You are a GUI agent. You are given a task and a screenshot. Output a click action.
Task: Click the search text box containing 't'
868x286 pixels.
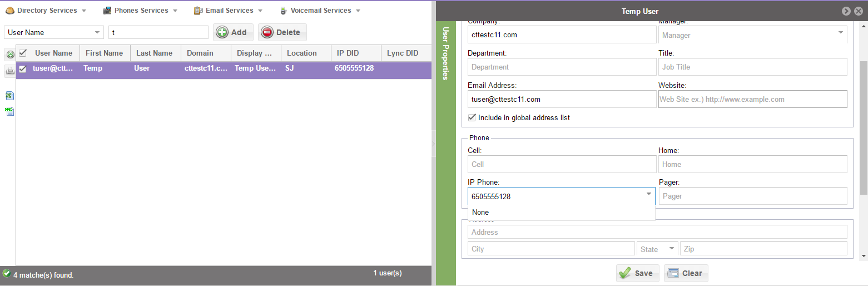click(158, 32)
